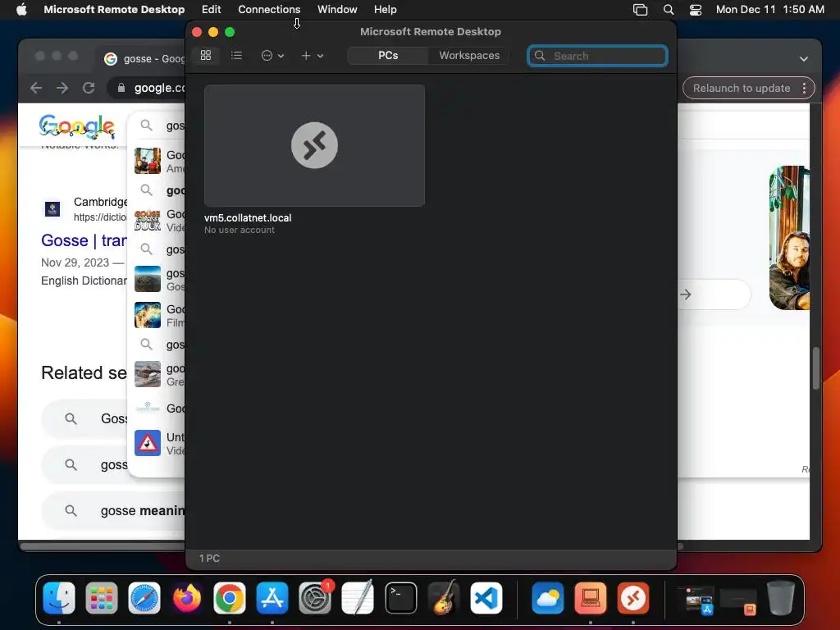
Task: Open the orange laptop app in Dock
Action: 591,598
